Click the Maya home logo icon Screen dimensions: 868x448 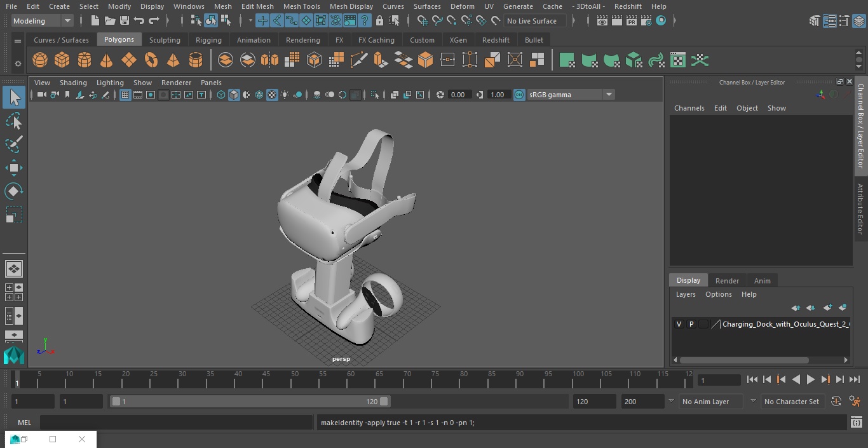(13, 355)
